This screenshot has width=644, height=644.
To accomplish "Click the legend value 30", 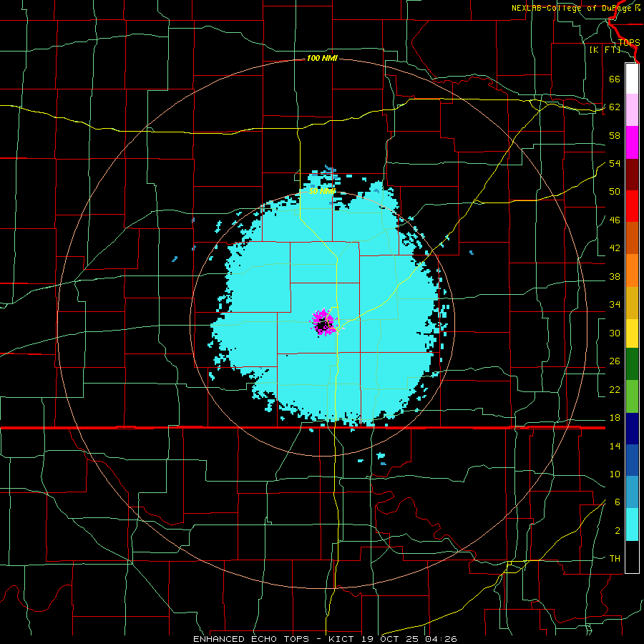I will [x=615, y=333].
